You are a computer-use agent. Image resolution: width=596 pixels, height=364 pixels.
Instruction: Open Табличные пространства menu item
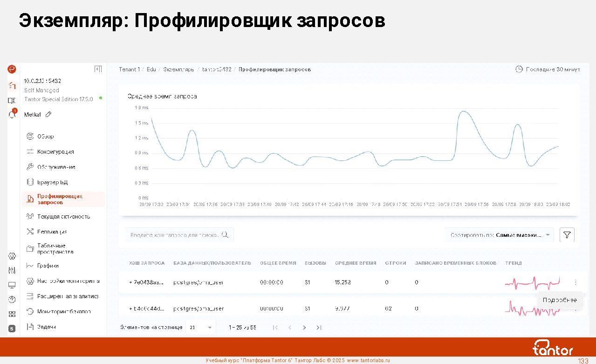point(55,249)
